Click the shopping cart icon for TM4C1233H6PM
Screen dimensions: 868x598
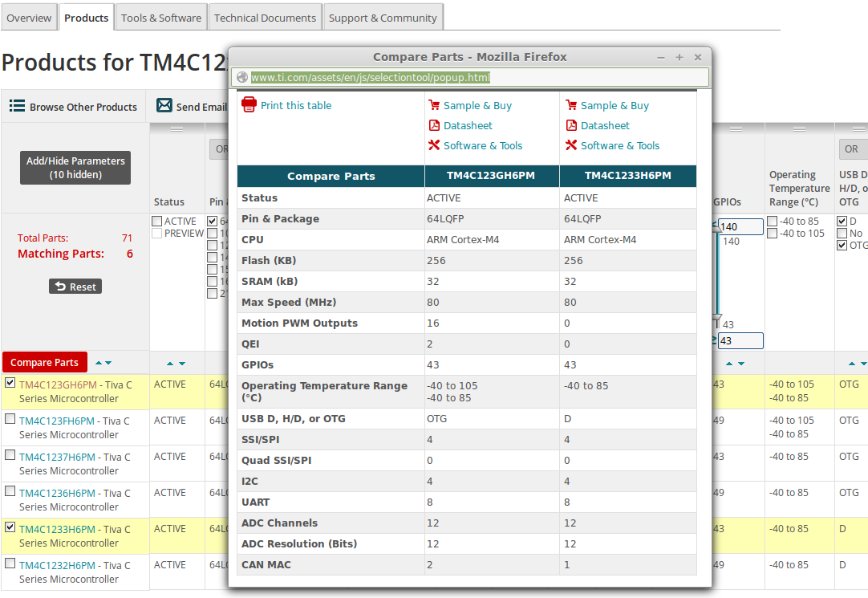571,104
